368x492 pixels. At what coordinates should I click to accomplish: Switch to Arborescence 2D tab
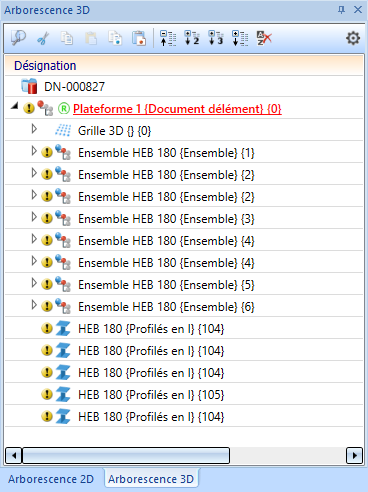tap(51, 479)
